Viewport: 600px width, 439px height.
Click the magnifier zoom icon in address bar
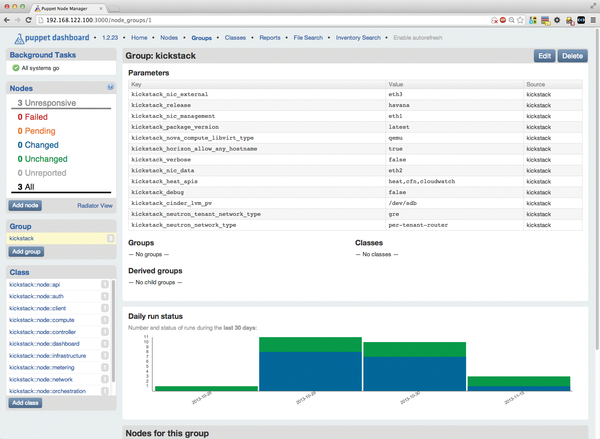coord(512,20)
